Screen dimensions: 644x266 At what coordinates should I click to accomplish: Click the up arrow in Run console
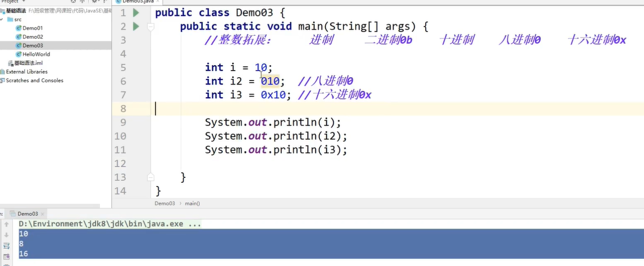pos(7,225)
